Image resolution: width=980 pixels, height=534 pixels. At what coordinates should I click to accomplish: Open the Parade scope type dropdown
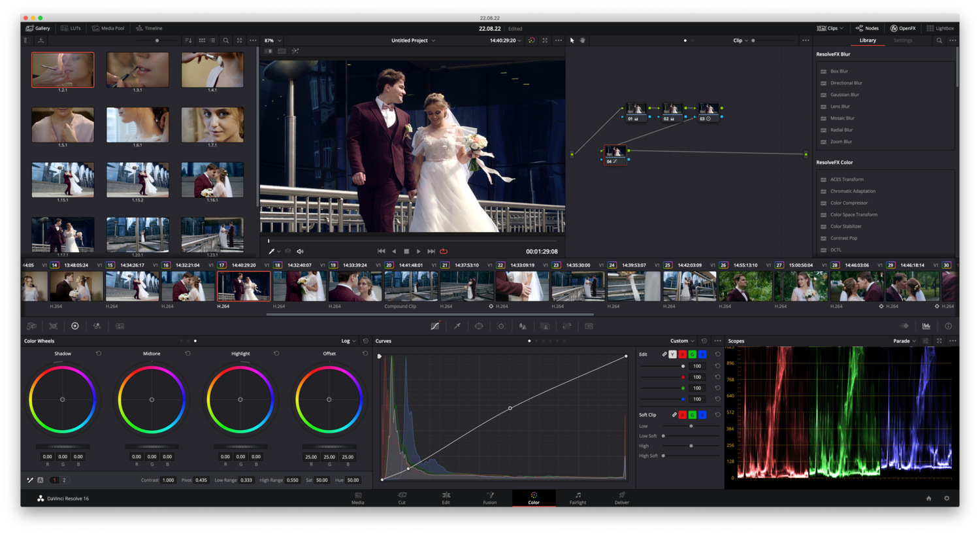[x=904, y=341]
